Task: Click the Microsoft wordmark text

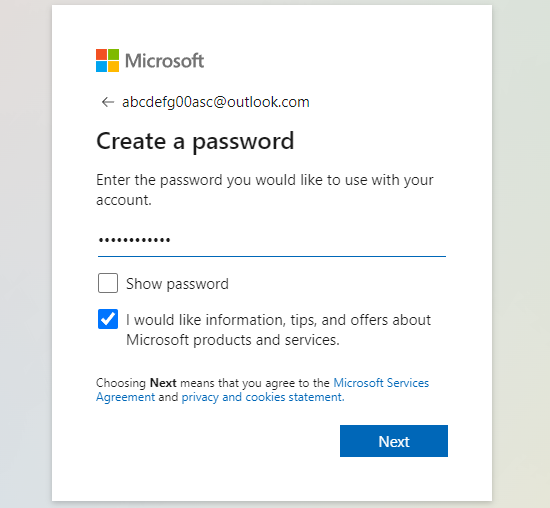Action: coord(164,61)
